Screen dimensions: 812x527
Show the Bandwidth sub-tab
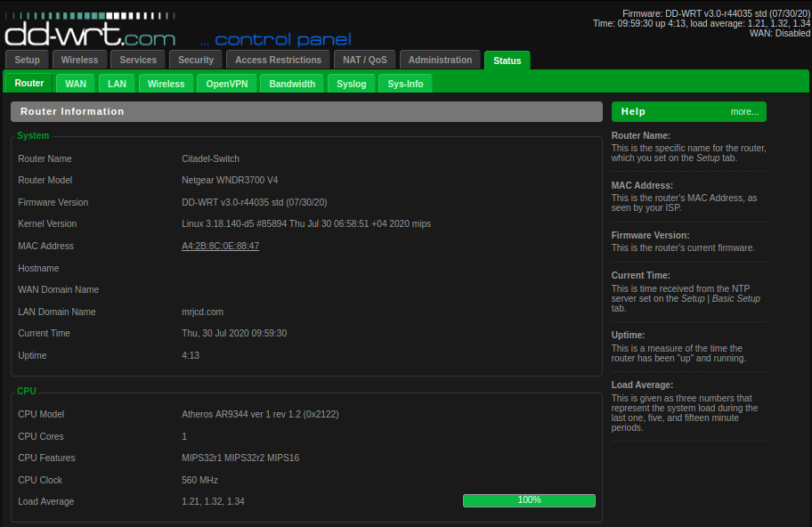pyautogui.click(x=292, y=84)
